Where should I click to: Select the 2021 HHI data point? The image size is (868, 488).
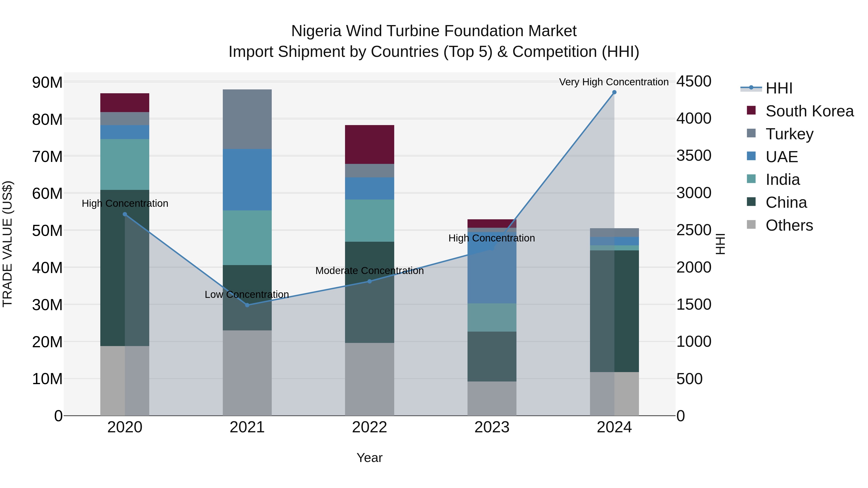point(247,305)
